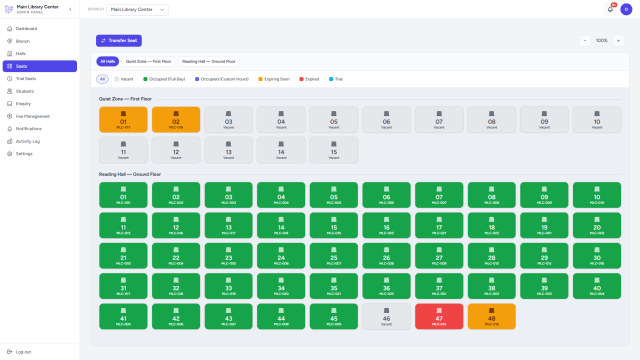Open Reading Hall seat 04

point(281,195)
